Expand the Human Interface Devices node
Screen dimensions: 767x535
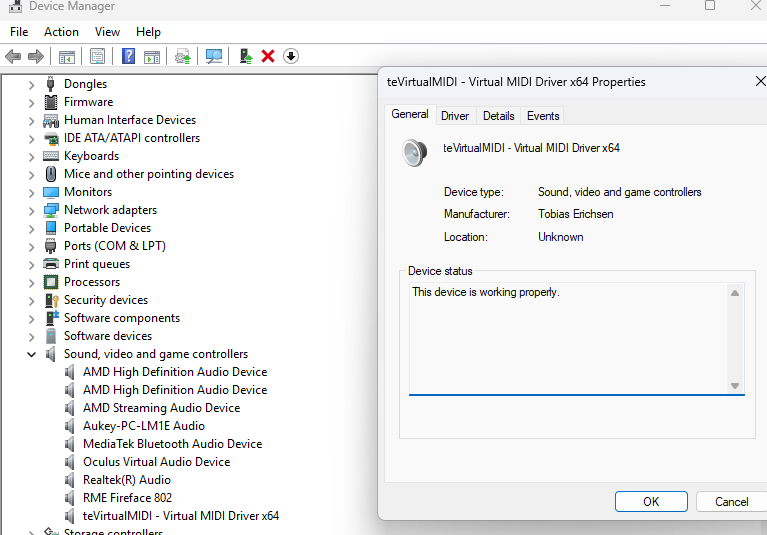coord(32,120)
